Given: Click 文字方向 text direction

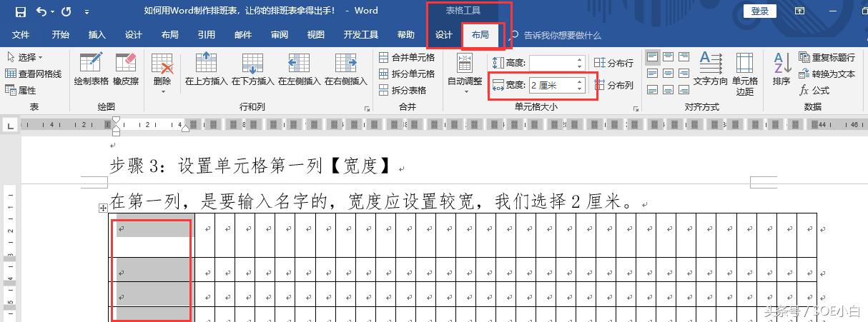Looking at the screenshot, I should [711, 69].
